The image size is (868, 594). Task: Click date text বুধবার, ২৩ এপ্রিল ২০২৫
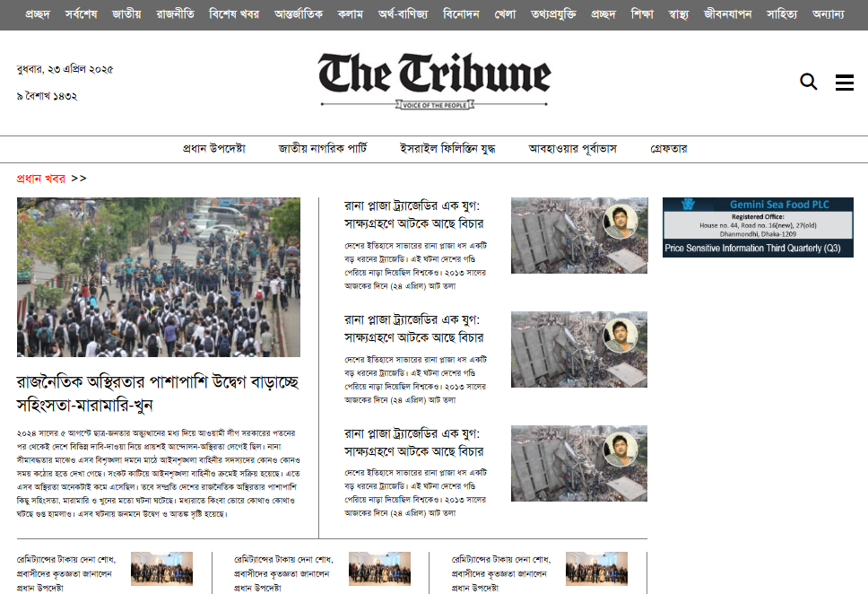pyautogui.click(x=65, y=69)
